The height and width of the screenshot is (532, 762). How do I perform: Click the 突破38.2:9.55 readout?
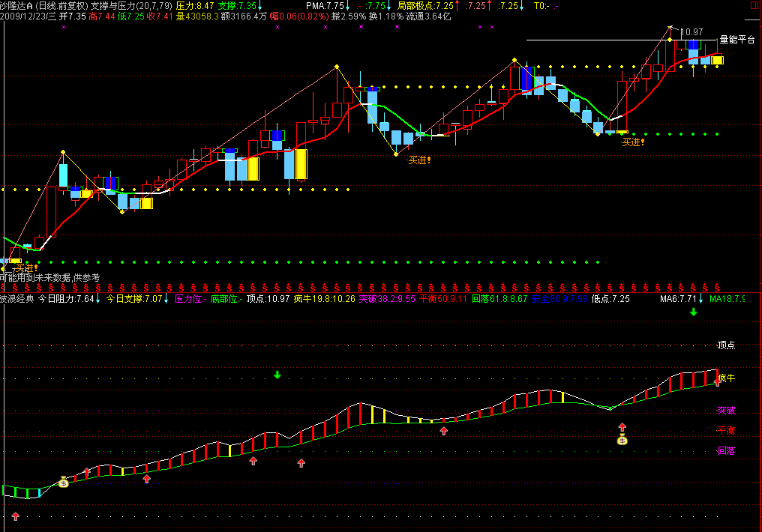(387, 299)
